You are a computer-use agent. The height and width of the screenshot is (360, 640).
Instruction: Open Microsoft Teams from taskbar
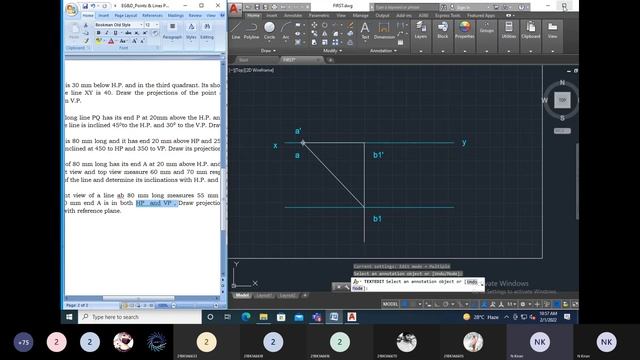click(x=316, y=317)
